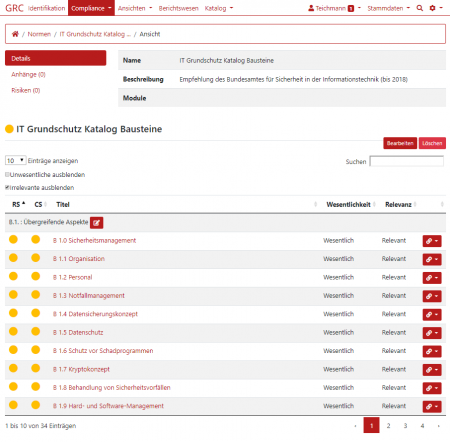The image size is (450, 442).
Task: Click into the Suchen input field
Action: coord(407,161)
